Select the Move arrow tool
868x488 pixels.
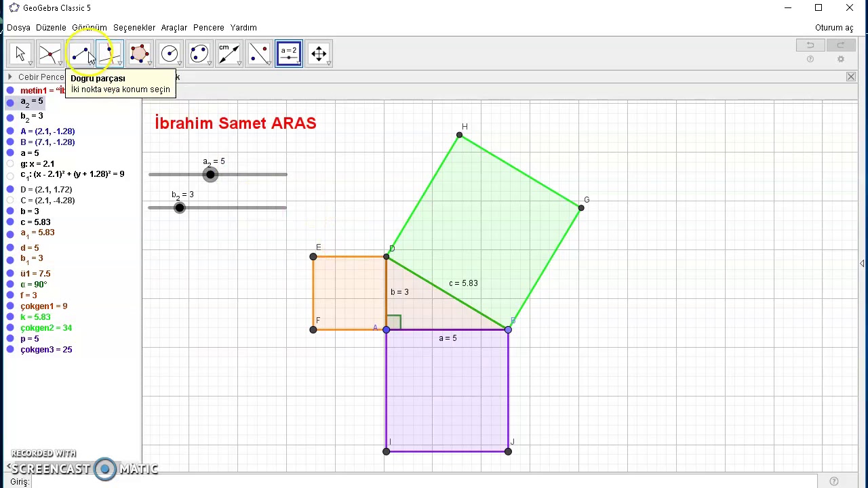click(20, 54)
